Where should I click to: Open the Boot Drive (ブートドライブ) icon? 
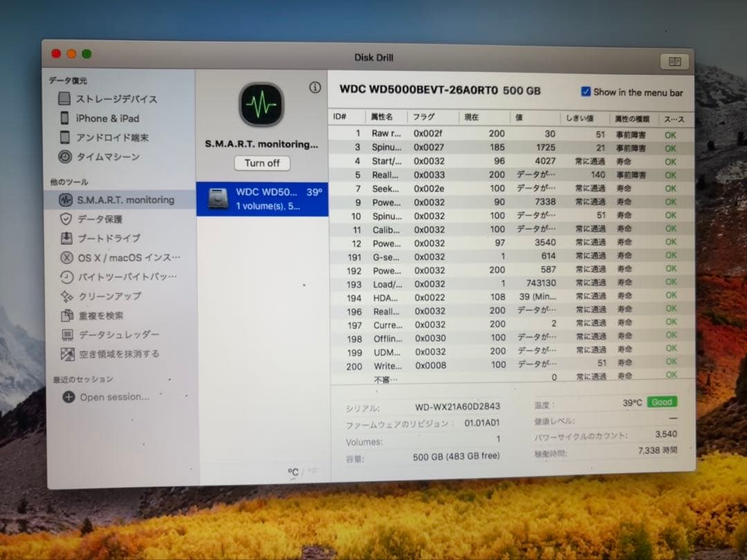(66, 238)
